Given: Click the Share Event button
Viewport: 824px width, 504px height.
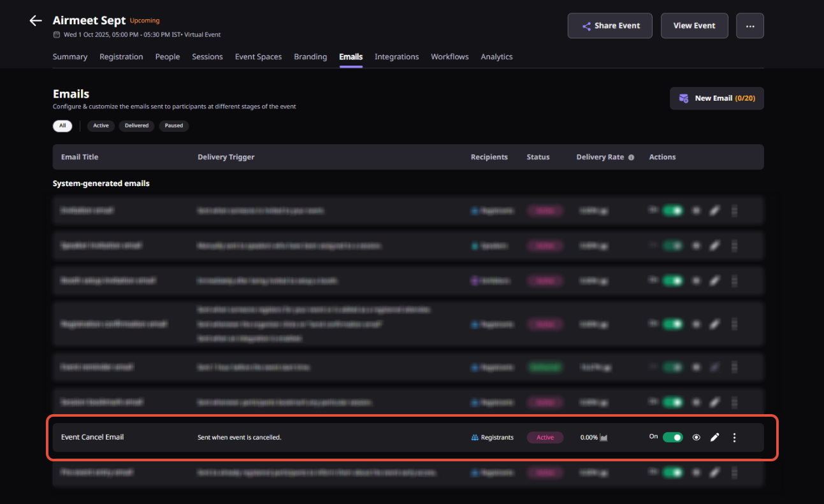Looking at the screenshot, I should (x=610, y=26).
